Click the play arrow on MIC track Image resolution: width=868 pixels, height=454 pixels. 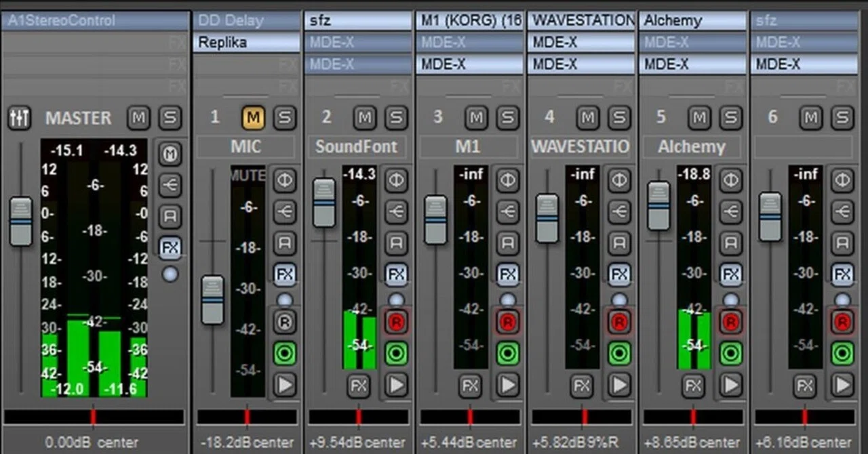tap(285, 386)
